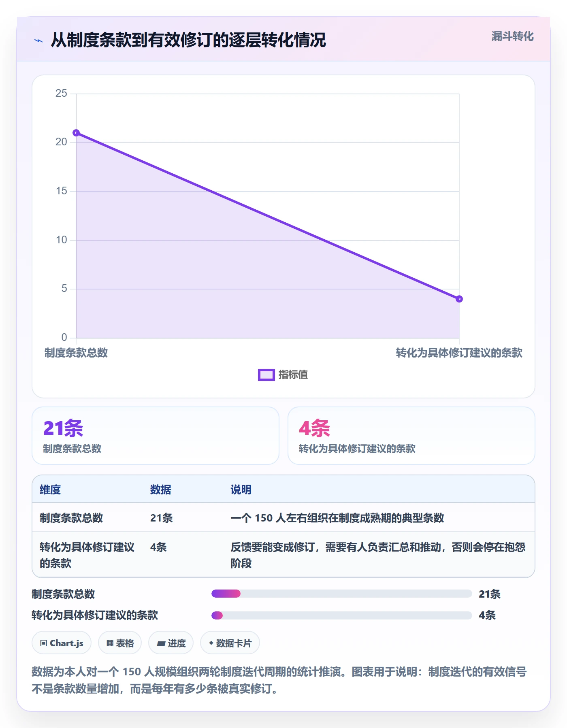Screen dimensions: 567x728
Task: Click the lightning icon beside the title
Action: click(x=38, y=40)
